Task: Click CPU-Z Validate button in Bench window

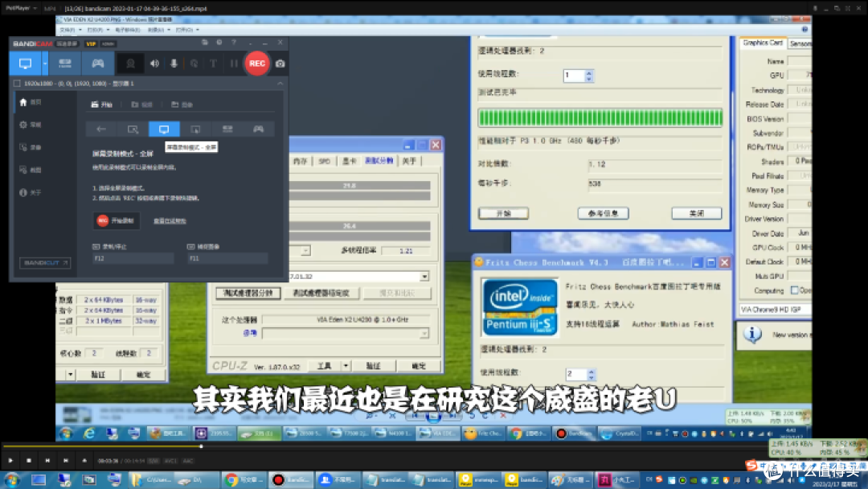Action: click(374, 366)
